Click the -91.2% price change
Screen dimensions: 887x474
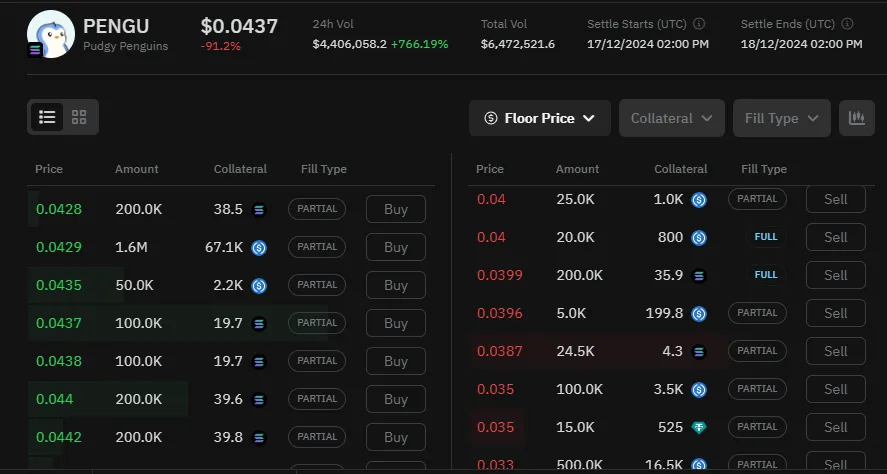click(221, 46)
